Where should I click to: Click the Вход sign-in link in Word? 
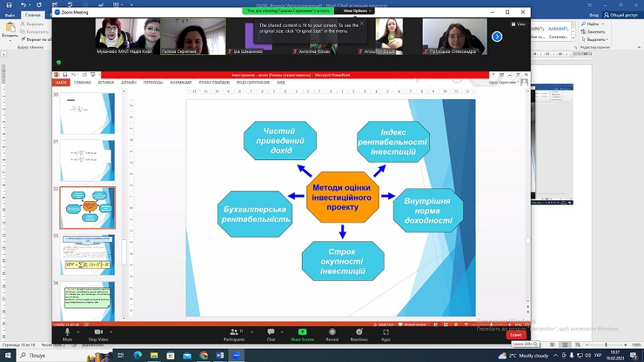point(594,15)
